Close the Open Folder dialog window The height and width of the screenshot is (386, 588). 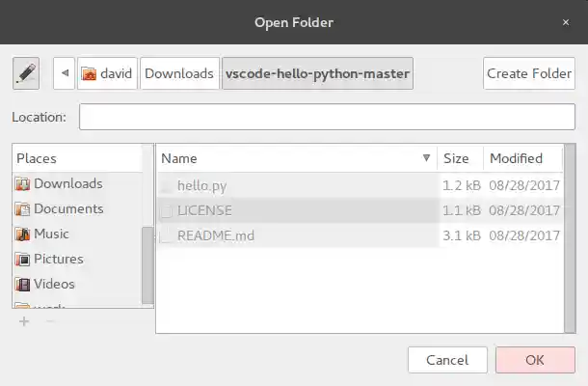(566, 22)
